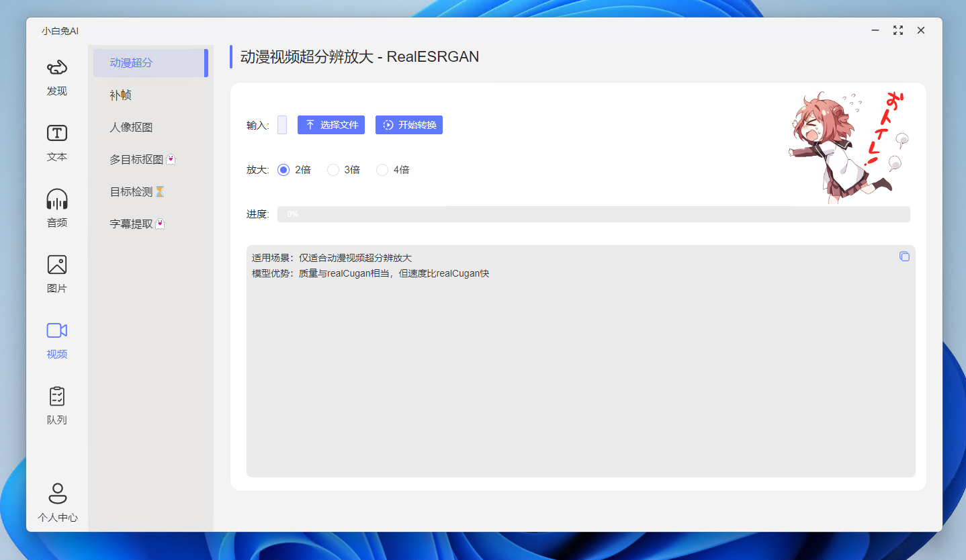Open the 音频 audio section
The height and width of the screenshot is (560, 966).
click(x=56, y=207)
